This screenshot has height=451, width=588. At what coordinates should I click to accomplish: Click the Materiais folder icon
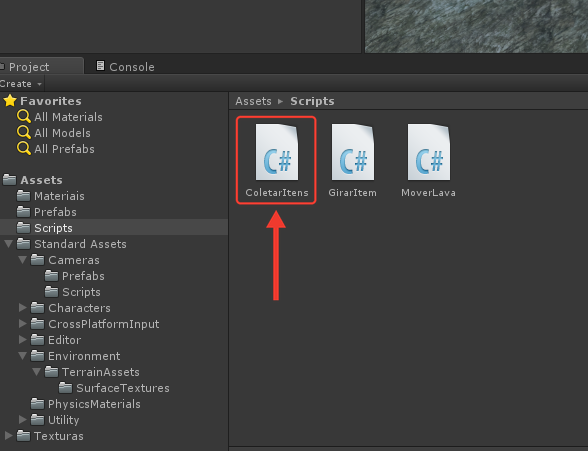click(24, 196)
